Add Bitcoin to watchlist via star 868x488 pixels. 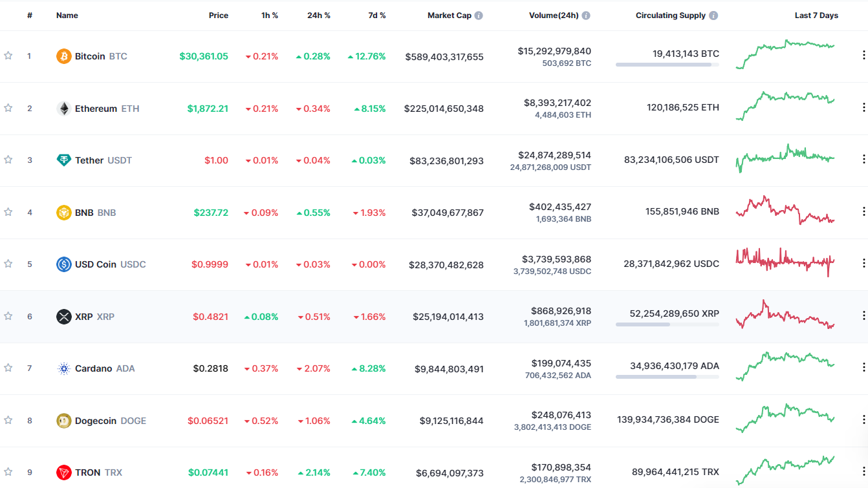pyautogui.click(x=8, y=56)
